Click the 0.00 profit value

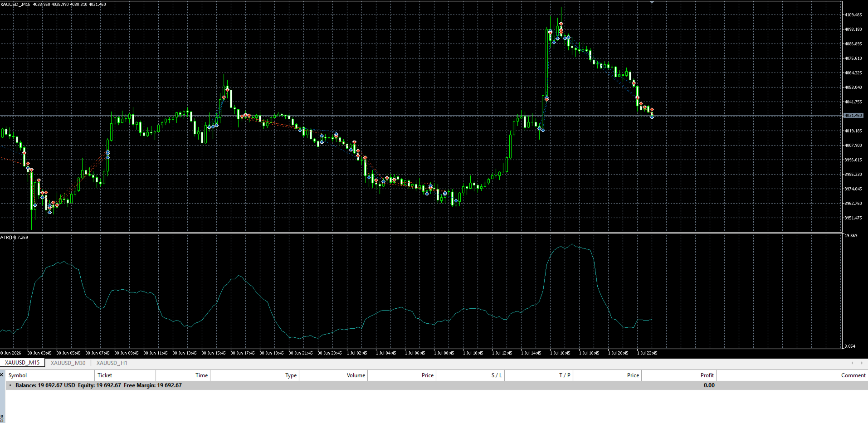coord(709,385)
